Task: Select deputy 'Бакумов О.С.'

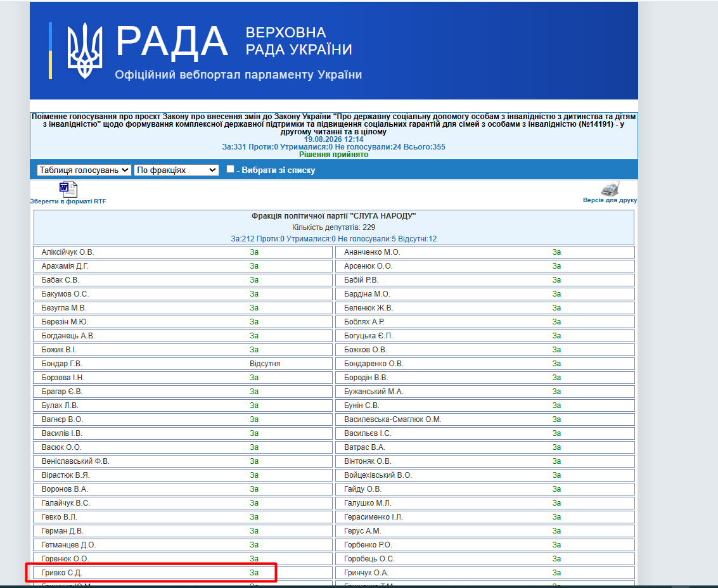Action: click(65, 294)
